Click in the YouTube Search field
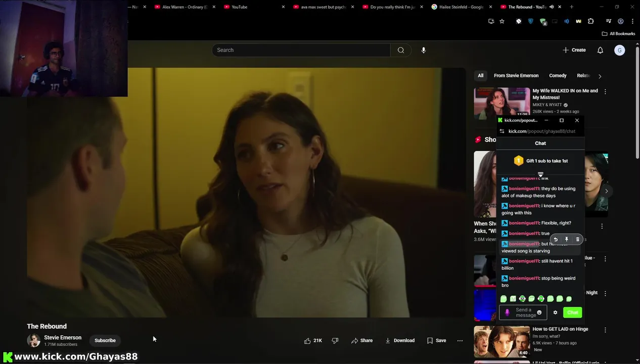Image resolution: width=640 pixels, height=364 pixels. (x=301, y=50)
